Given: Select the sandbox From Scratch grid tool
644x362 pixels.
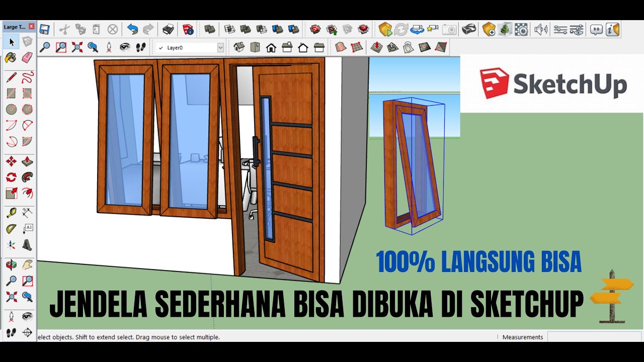Looking at the screenshot, I should [357, 47].
